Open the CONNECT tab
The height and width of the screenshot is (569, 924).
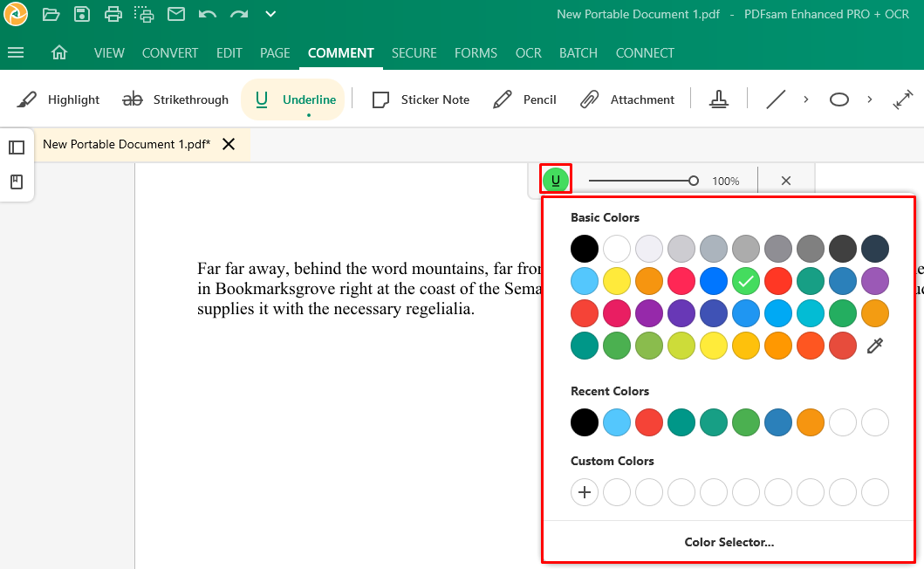(x=645, y=53)
